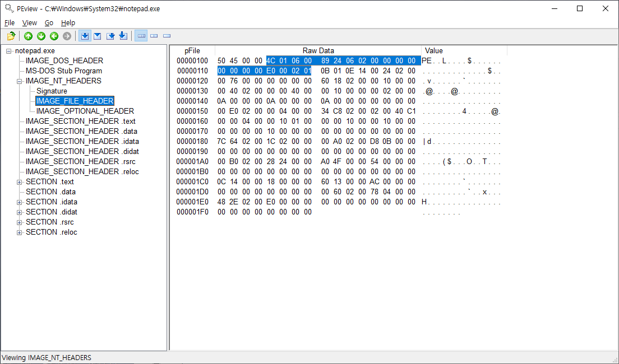Expand the SECTION .text node

point(19,182)
